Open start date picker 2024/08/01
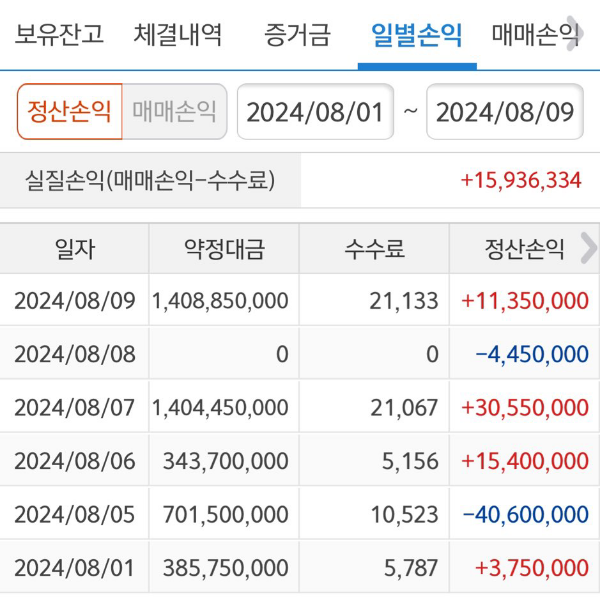 point(315,111)
